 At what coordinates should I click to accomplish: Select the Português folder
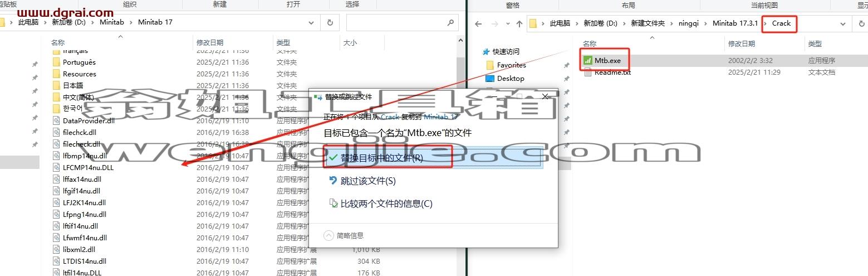(79, 62)
